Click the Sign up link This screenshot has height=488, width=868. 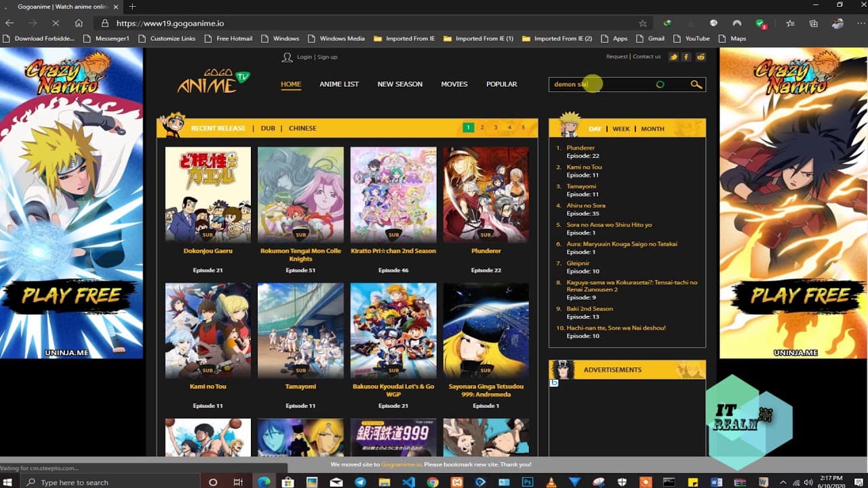[x=328, y=57]
